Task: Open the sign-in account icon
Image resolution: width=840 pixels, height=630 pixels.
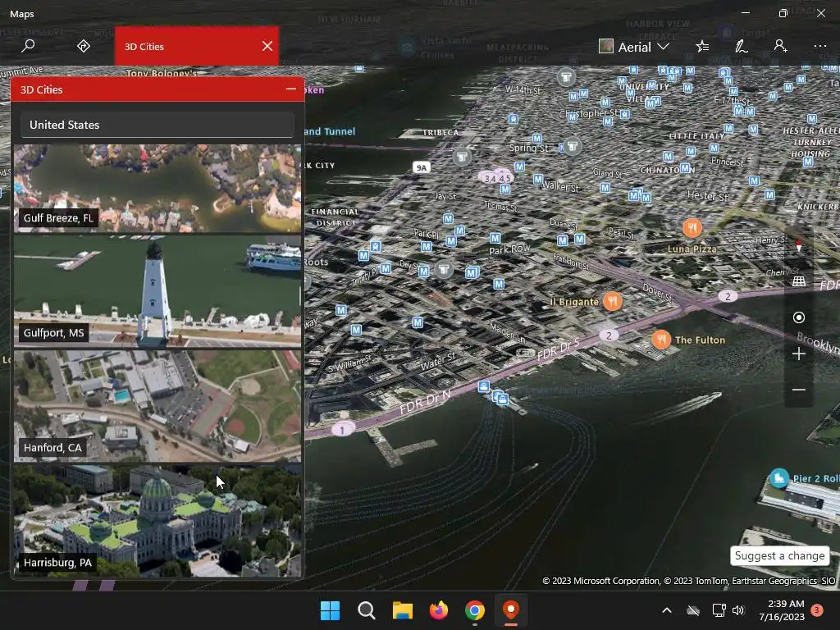Action: tap(781, 46)
